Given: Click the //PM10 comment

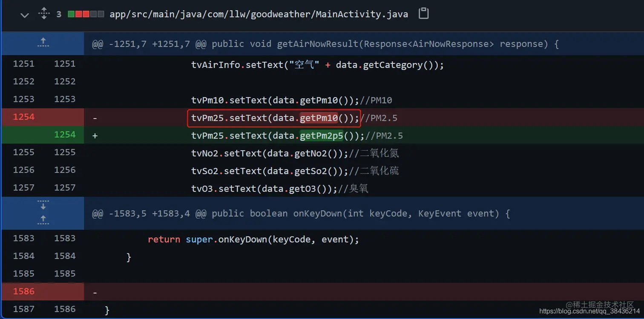Looking at the screenshot, I should coord(376,101).
